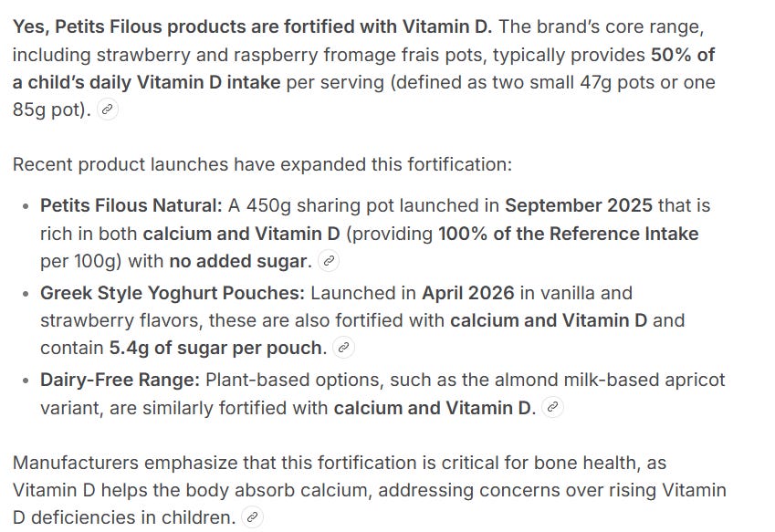Screen dimensions: 775x532
Task: Click the bold phrase "100% of the Reference Intake"
Action: click(569, 234)
